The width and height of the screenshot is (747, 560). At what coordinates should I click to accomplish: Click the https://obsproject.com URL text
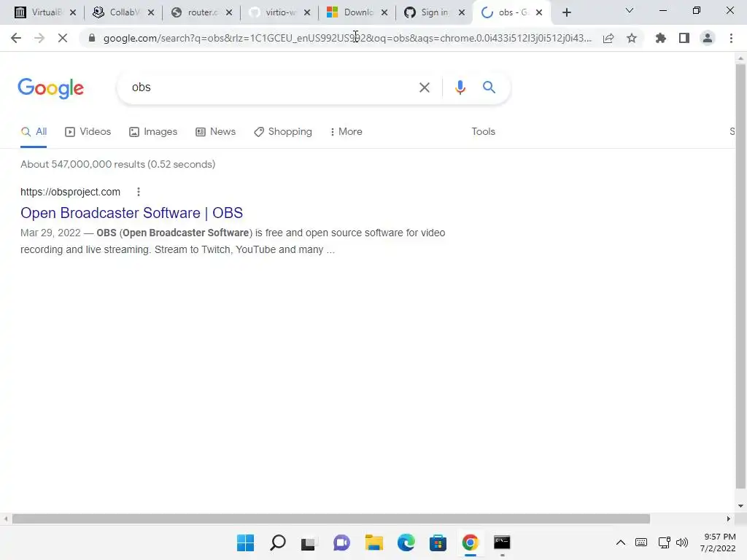(71, 192)
